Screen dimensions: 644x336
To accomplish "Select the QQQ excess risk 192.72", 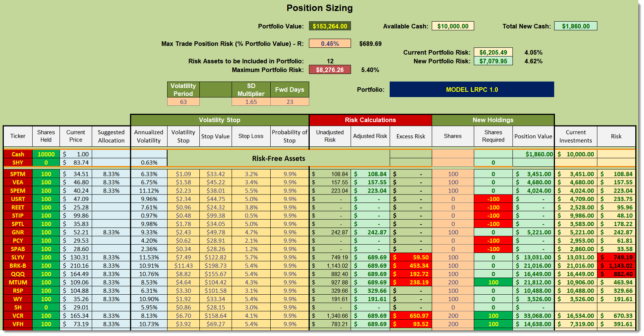I will click(x=411, y=274).
